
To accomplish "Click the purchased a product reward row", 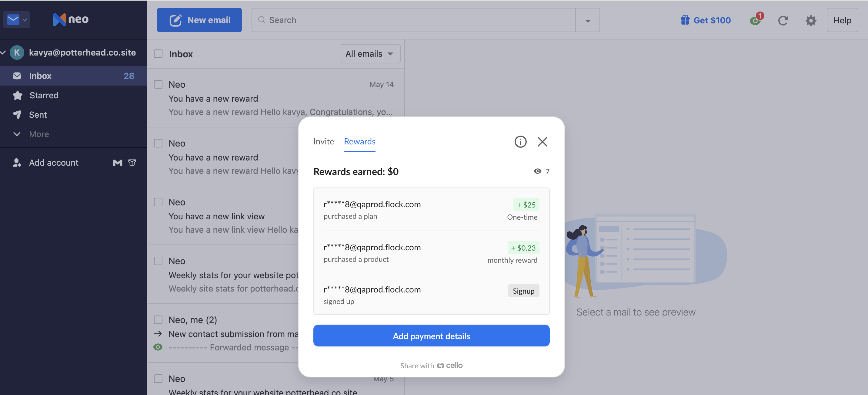I will tap(431, 253).
